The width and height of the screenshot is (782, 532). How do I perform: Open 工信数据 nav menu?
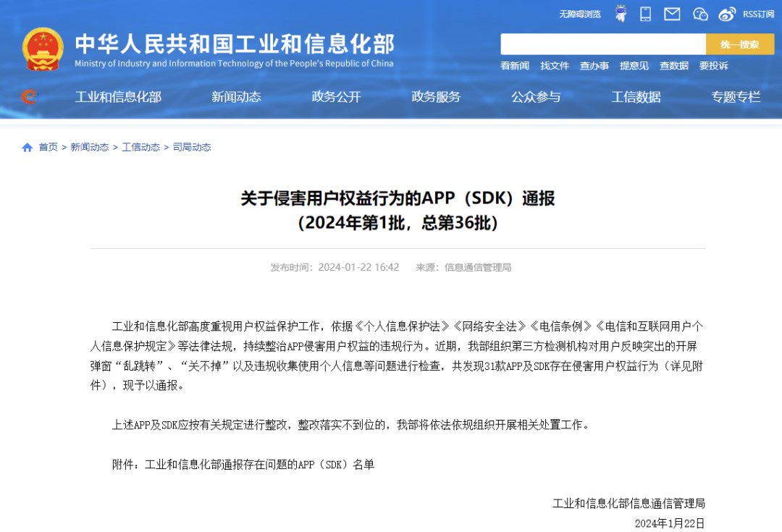(x=636, y=97)
